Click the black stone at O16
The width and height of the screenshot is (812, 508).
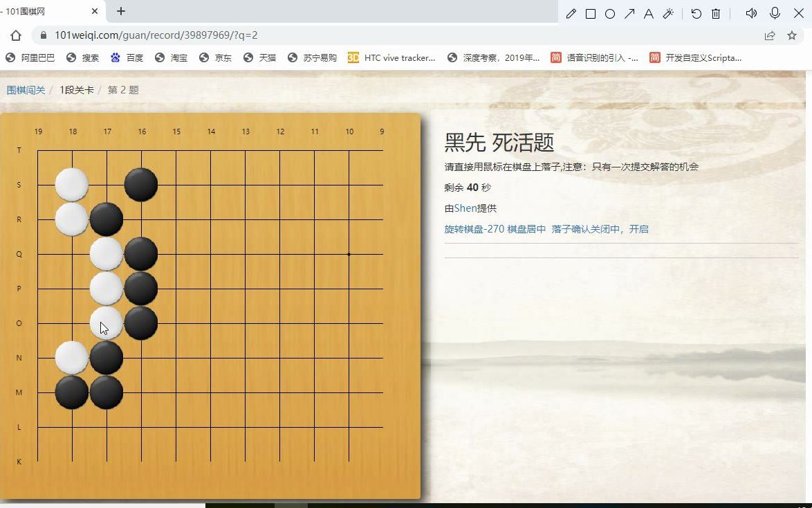point(141,323)
